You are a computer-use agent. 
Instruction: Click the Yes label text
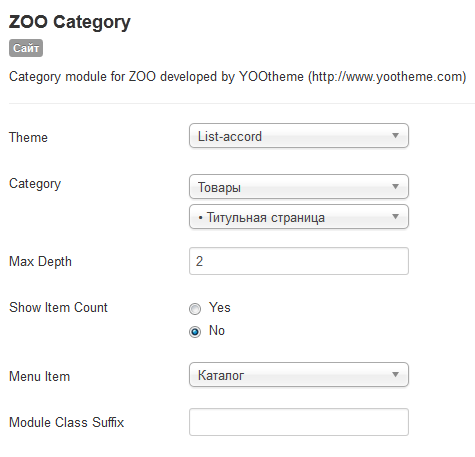(220, 307)
